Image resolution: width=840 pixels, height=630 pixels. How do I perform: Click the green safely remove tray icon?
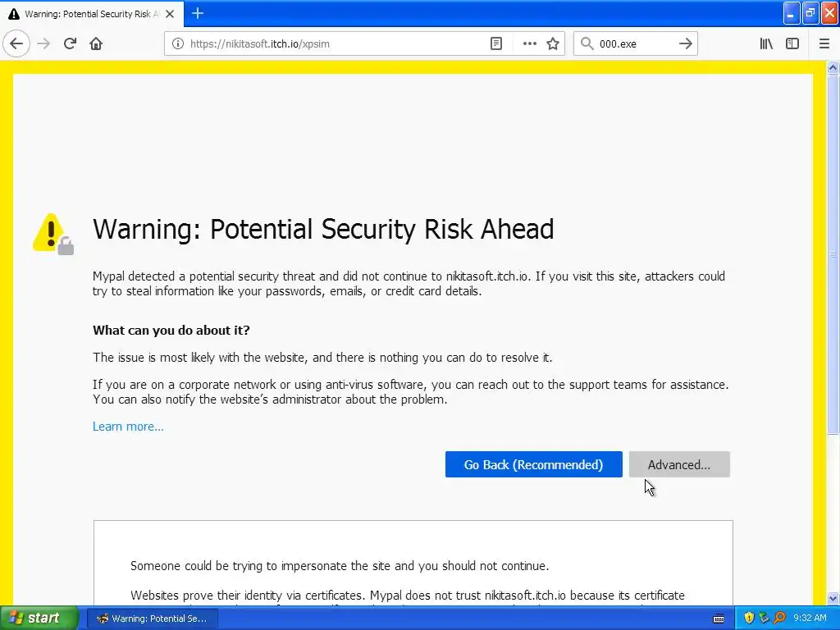(x=764, y=619)
